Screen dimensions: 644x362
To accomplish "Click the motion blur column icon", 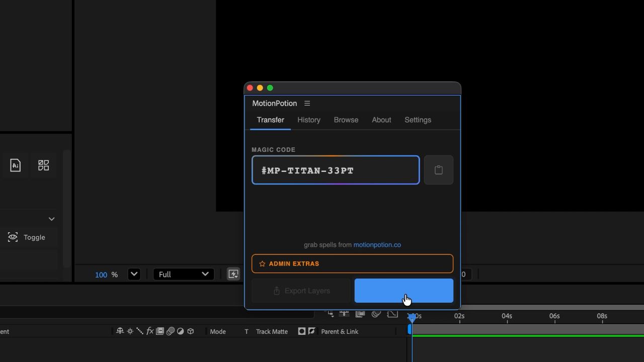I will click(171, 331).
